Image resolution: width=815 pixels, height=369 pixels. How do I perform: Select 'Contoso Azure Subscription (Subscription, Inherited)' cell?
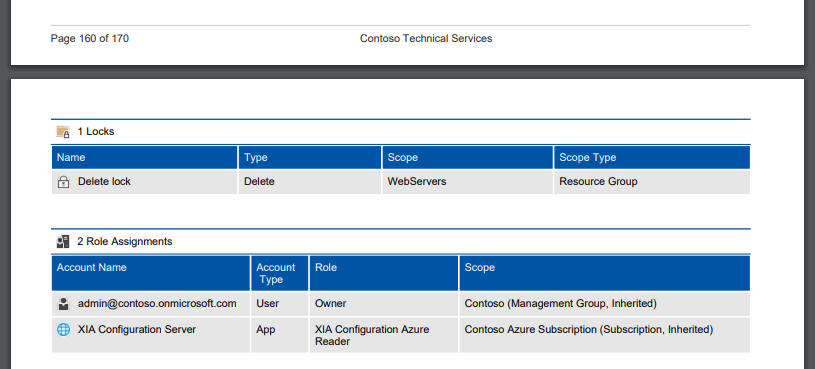point(605,335)
